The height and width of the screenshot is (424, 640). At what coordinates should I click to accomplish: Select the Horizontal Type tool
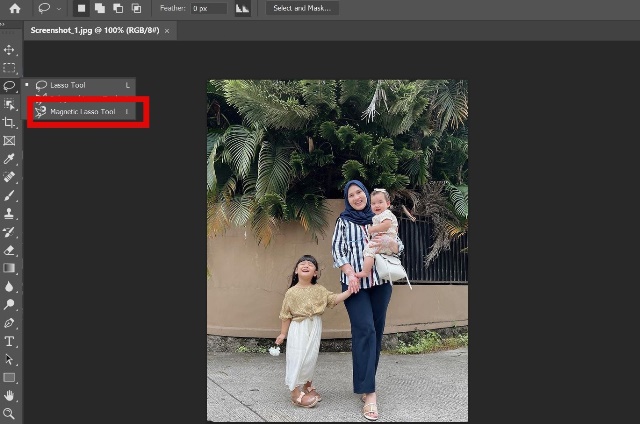pos(9,341)
